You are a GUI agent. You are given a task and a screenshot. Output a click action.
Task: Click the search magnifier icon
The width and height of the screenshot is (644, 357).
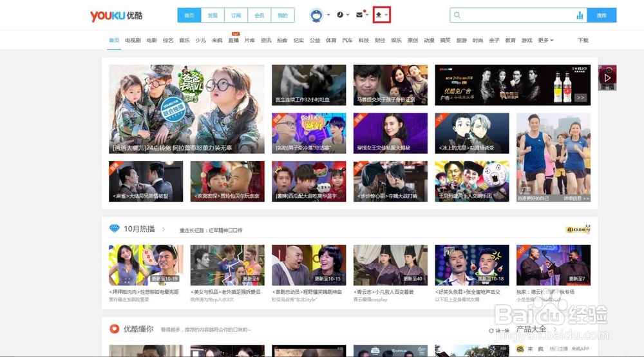(x=457, y=15)
